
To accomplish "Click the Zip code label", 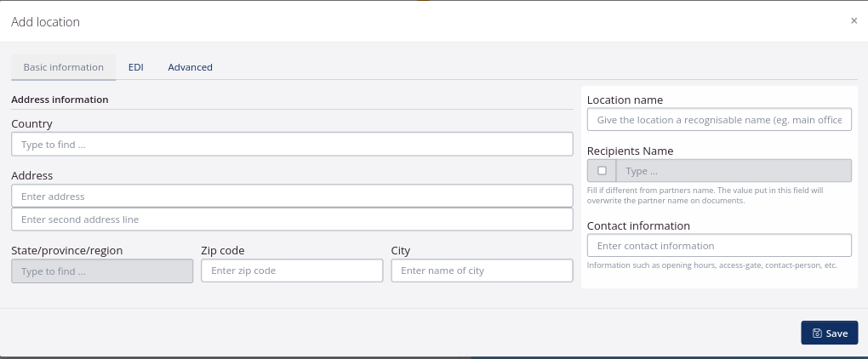I will 223,251.
